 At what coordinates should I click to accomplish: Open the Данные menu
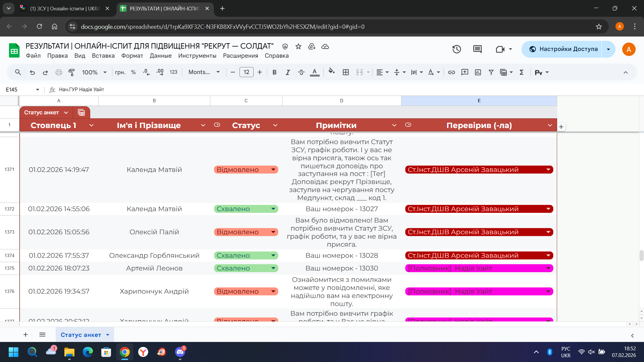(x=161, y=56)
